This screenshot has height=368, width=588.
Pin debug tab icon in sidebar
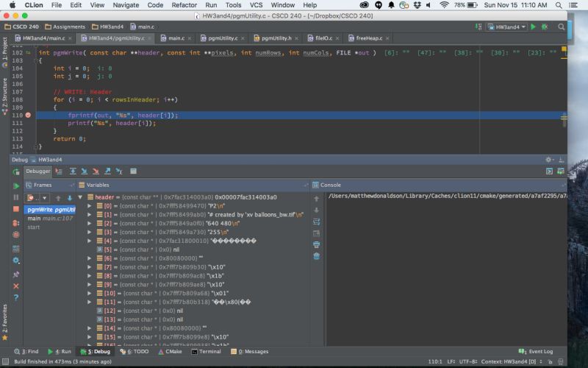16,275
